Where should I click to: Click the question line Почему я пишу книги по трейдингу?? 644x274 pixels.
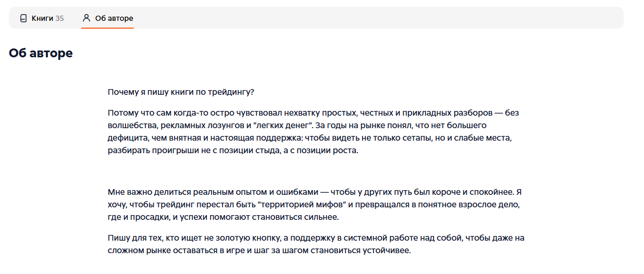coord(181,92)
